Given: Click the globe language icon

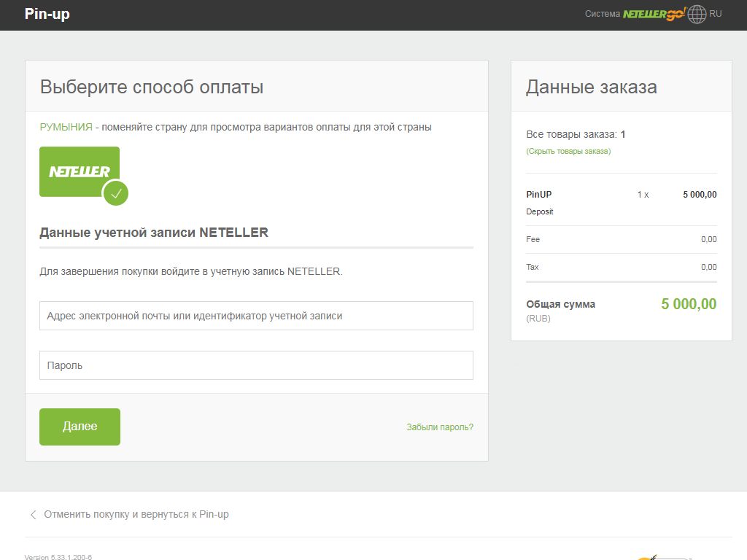Looking at the screenshot, I should (697, 14).
